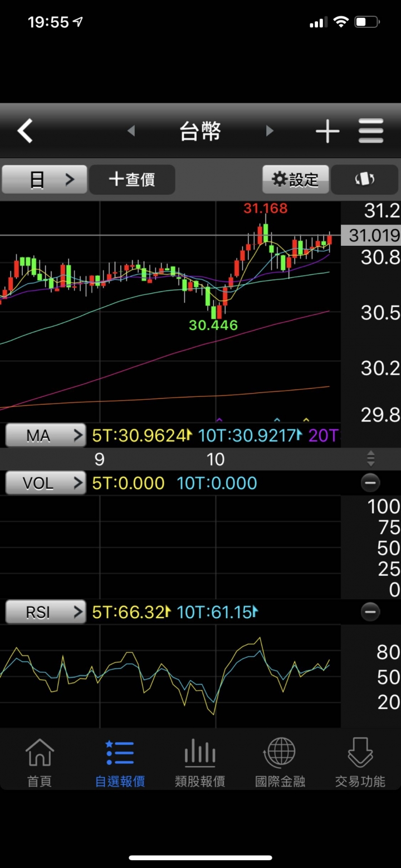Tap the 30.5 price axis label
Image resolution: width=401 pixels, height=868 pixels.
[x=380, y=313]
